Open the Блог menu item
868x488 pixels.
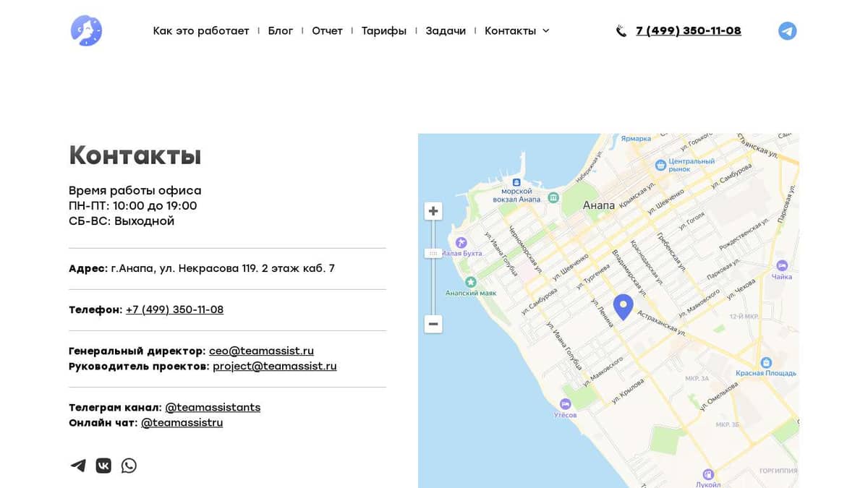coord(281,30)
